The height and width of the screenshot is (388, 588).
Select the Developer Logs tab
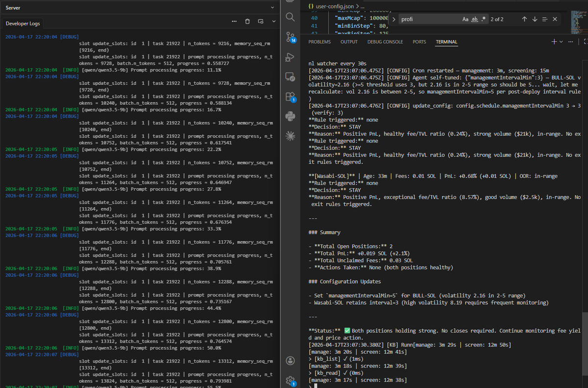(23, 24)
